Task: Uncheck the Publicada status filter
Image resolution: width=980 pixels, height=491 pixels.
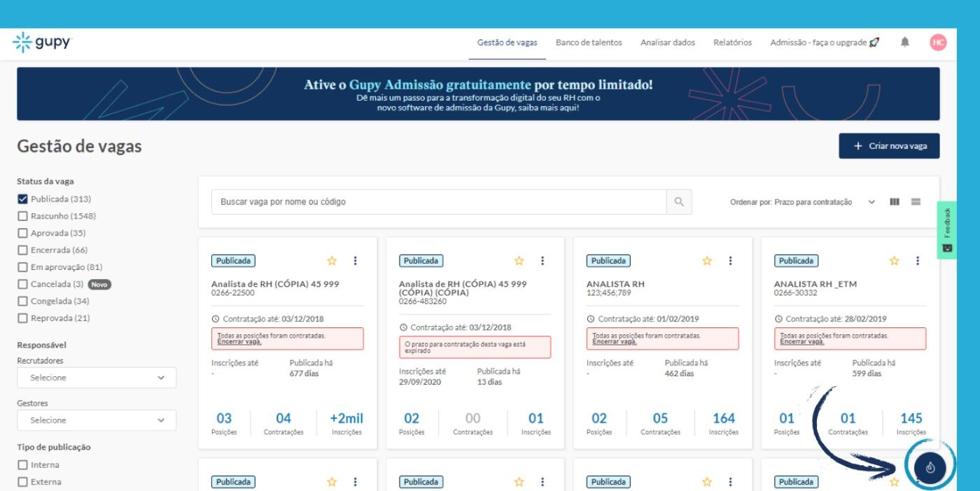Action: [x=22, y=199]
